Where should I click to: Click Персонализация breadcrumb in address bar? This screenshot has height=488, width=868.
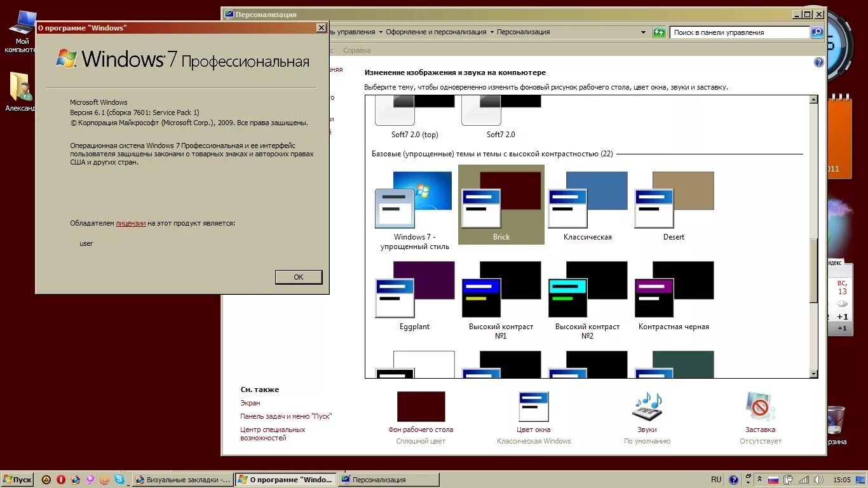point(523,32)
